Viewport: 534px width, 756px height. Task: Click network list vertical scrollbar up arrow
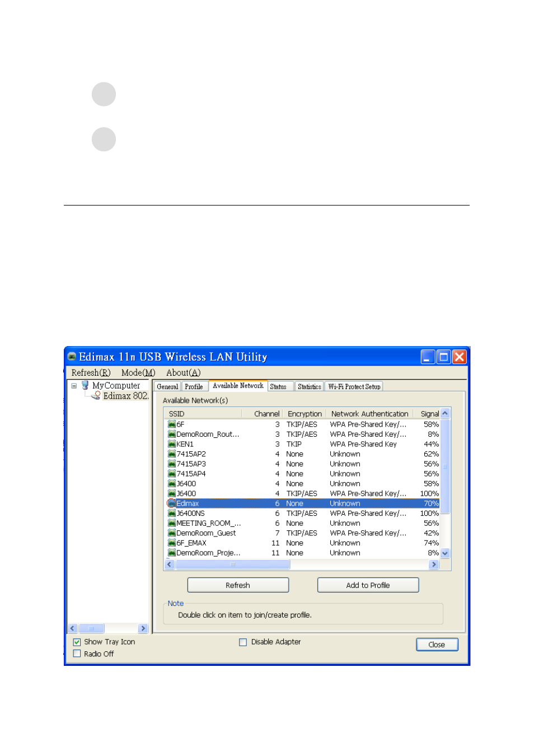445,413
